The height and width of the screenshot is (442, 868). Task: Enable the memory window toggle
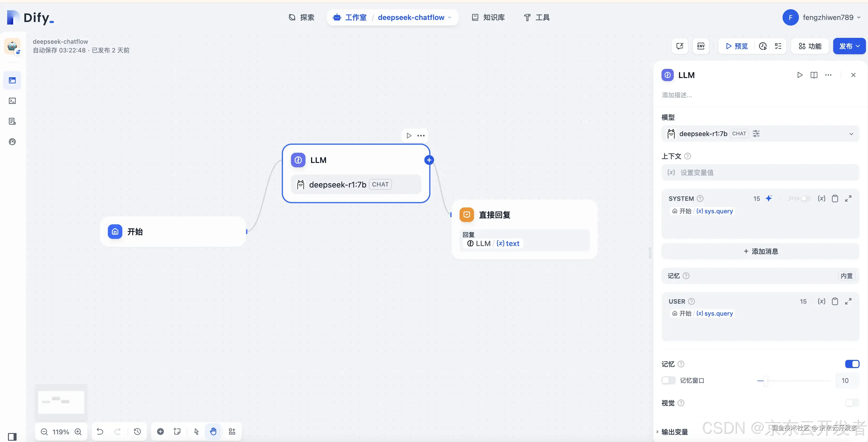click(668, 380)
